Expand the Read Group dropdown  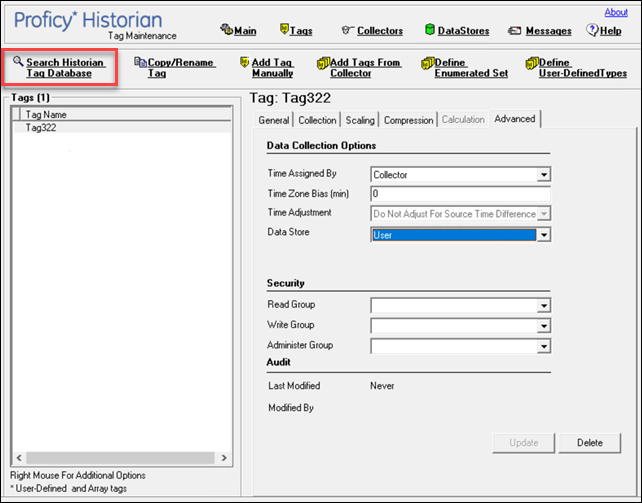click(x=544, y=305)
